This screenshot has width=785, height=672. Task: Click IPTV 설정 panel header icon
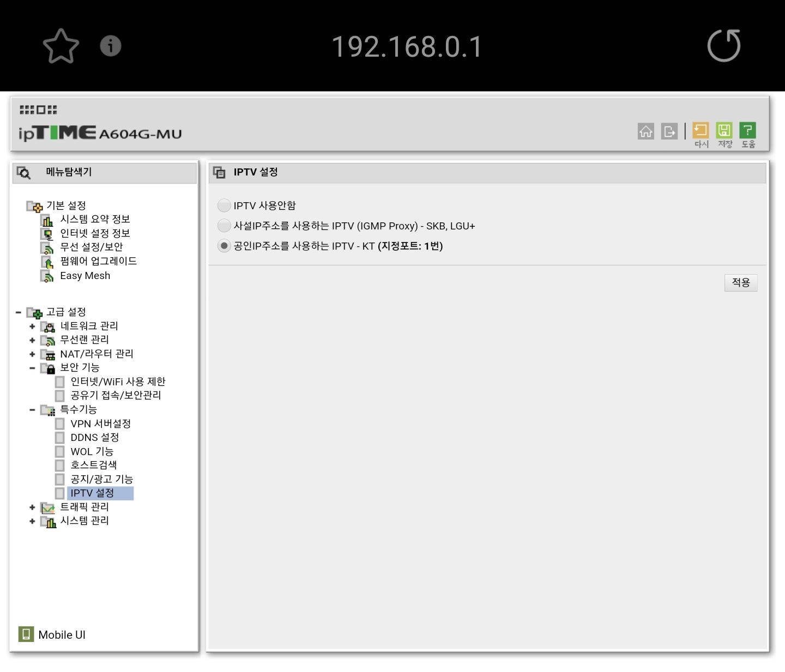click(x=219, y=173)
